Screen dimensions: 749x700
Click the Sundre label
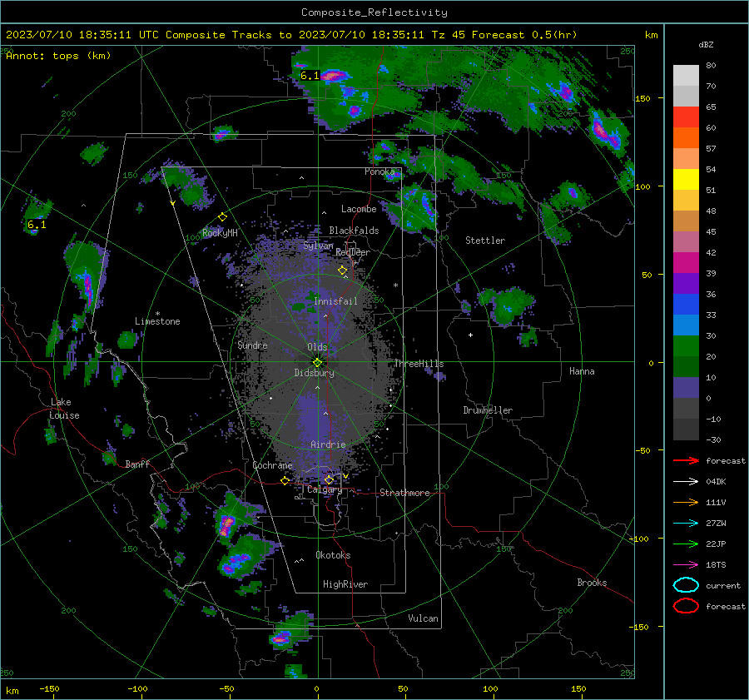coord(252,345)
